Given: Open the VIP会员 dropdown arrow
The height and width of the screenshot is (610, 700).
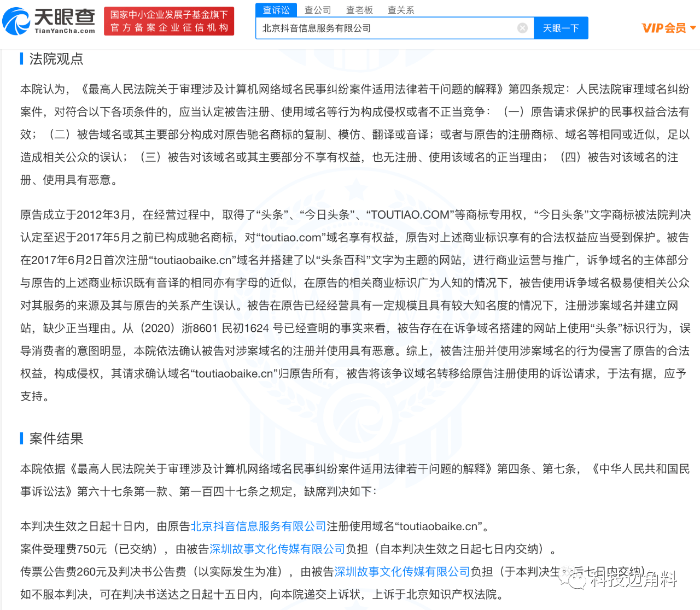Looking at the screenshot, I should coord(693,28).
